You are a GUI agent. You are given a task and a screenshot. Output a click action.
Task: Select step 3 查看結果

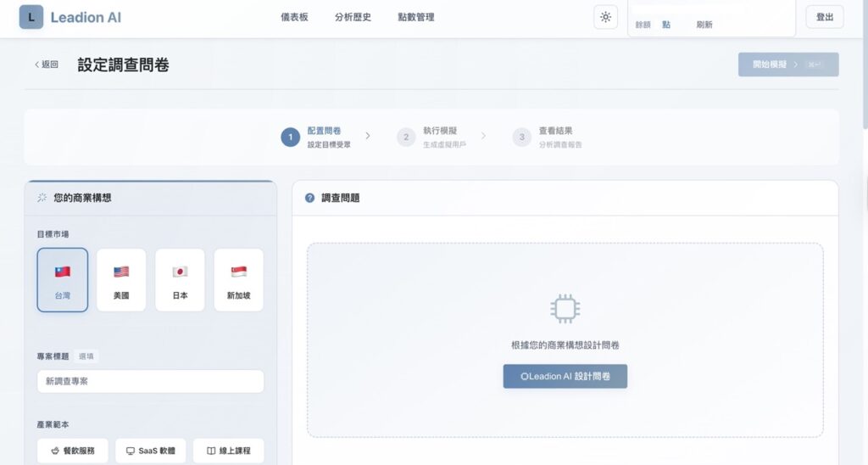click(548, 137)
